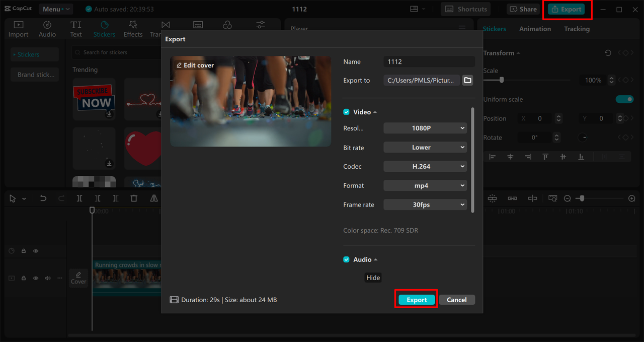Uncheck the Video export checkbox

(346, 112)
